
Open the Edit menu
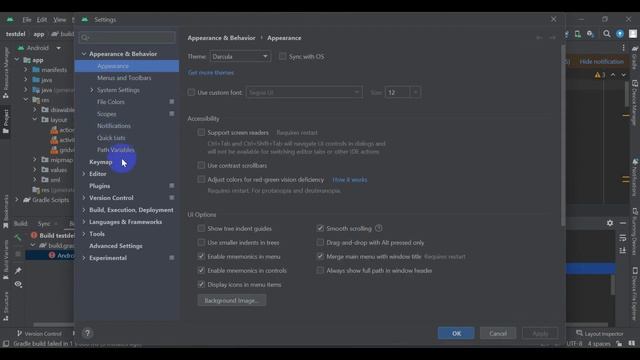click(42, 20)
